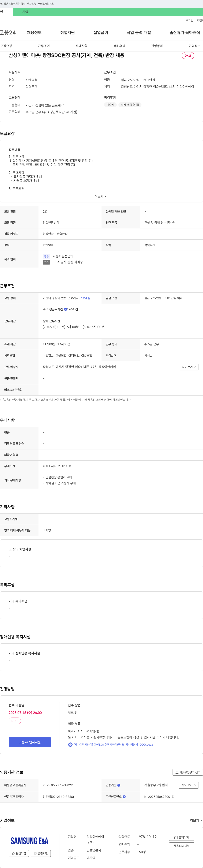
Task: Open 지도 보기 for 서울동부고용센터
Action: pyautogui.click(x=188, y=785)
